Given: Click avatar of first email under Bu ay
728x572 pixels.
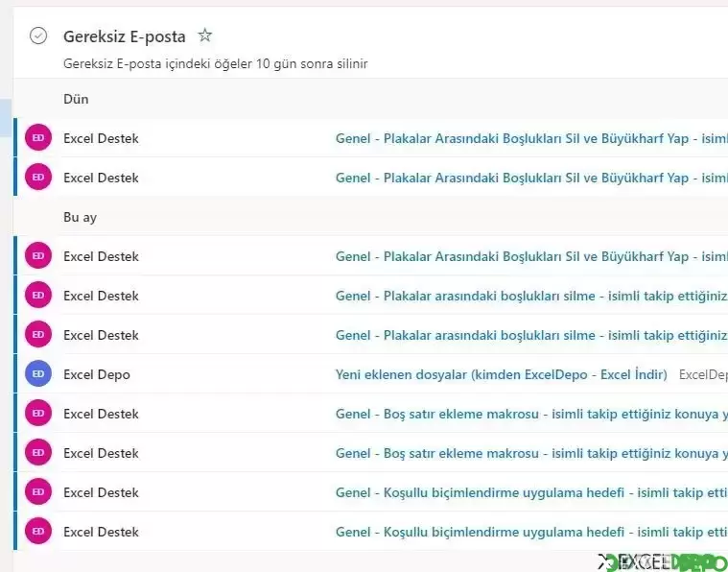Looking at the screenshot, I should coord(38,255).
